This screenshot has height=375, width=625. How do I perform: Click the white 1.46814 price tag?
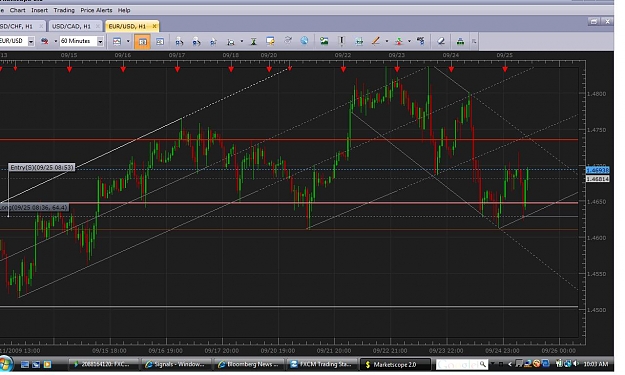tap(597, 179)
